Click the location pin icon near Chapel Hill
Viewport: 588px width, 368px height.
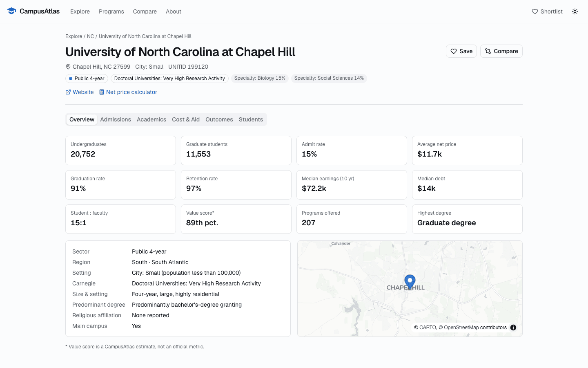[68, 67]
